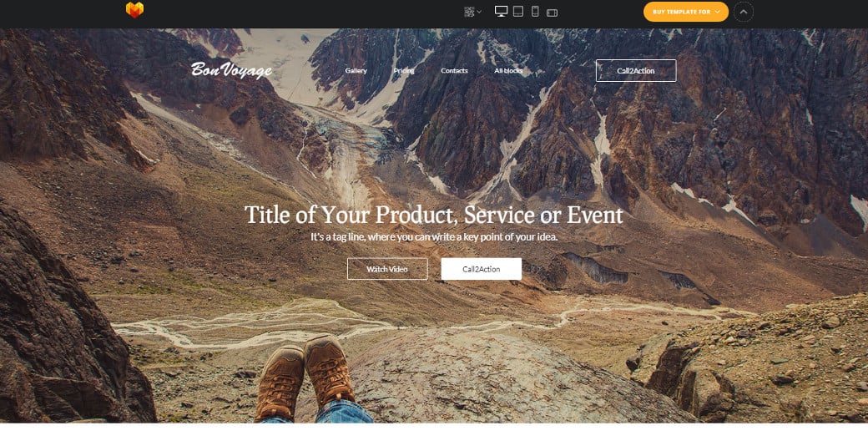Click the tag line text below title
The height and width of the screenshot is (431, 868).
434,236
